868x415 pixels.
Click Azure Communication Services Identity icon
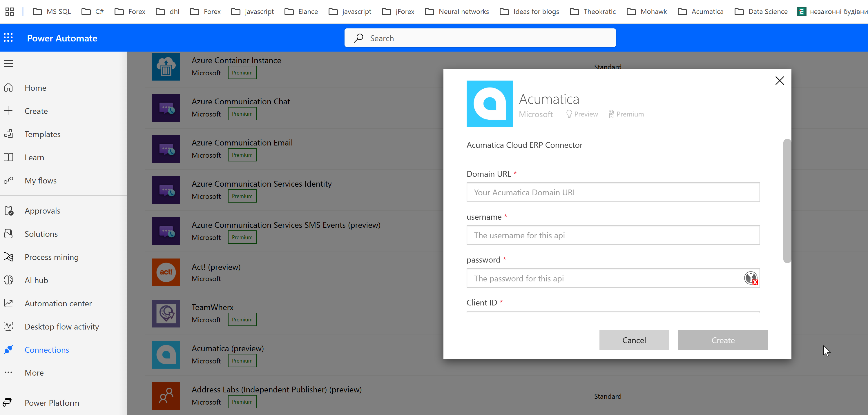(166, 190)
